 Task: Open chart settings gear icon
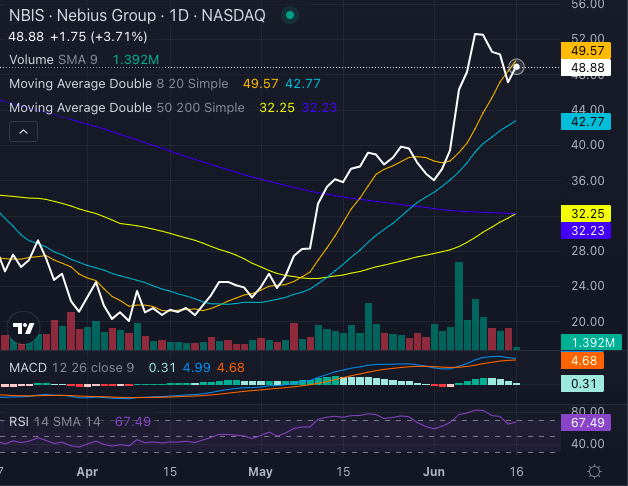point(594,472)
